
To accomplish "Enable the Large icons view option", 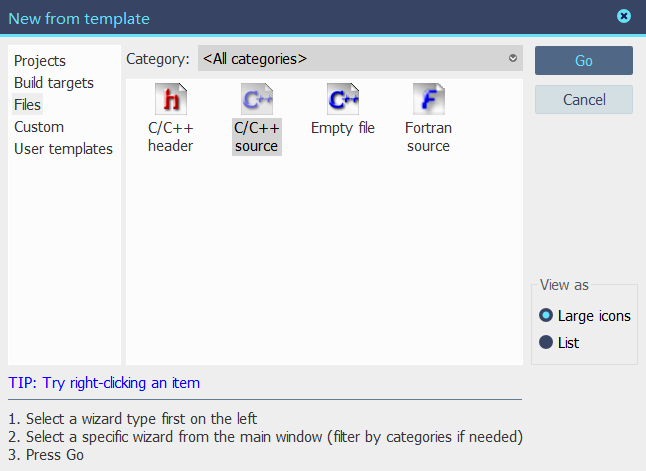I will tap(546, 315).
